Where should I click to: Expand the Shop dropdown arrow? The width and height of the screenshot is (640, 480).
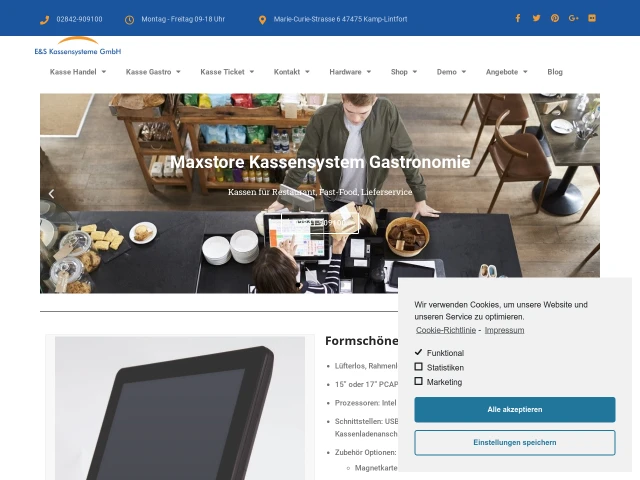[415, 72]
